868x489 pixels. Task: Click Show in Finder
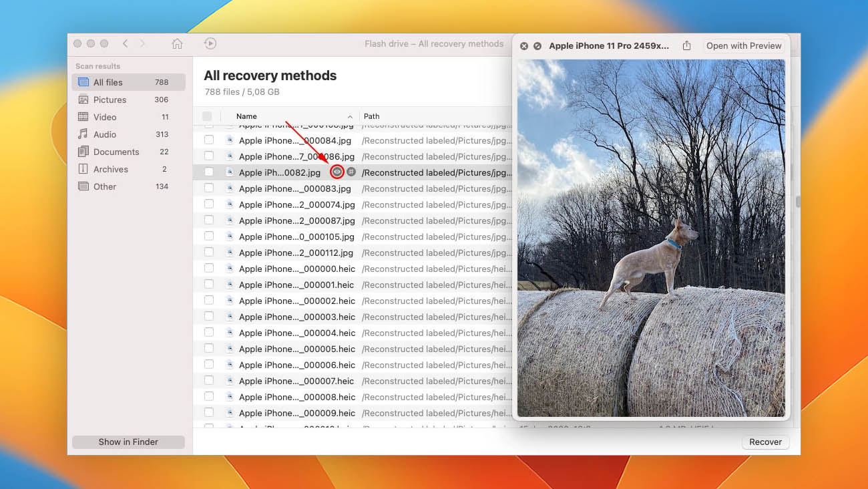pos(128,442)
